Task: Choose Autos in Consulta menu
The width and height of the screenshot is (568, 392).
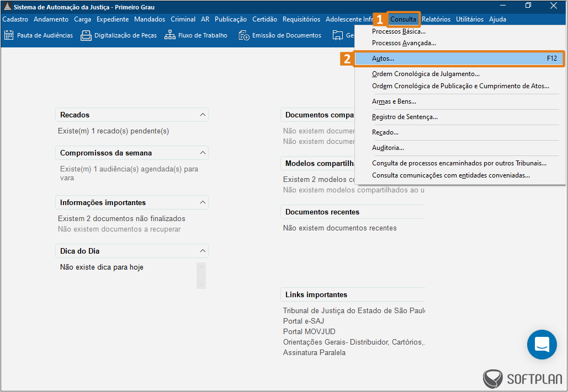Action: tap(459, 58)
